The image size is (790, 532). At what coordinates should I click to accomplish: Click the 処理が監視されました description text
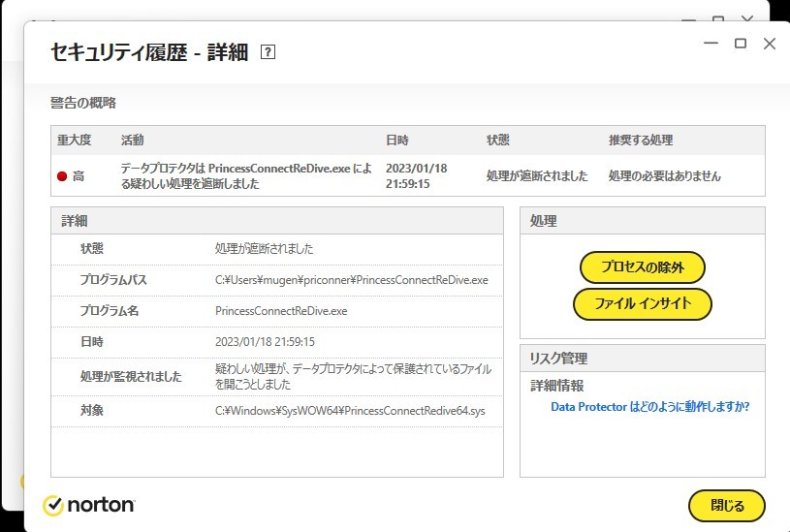point(352,376)
